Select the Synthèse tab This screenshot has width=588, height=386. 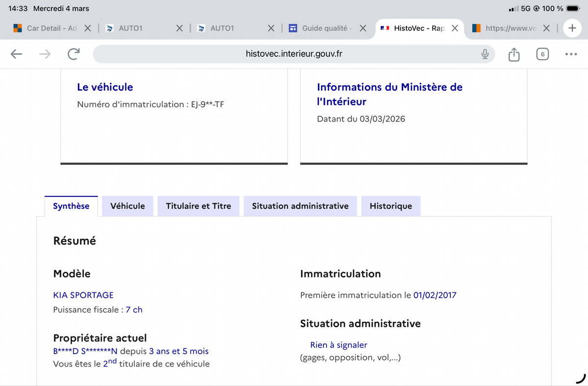coord(71,206)
